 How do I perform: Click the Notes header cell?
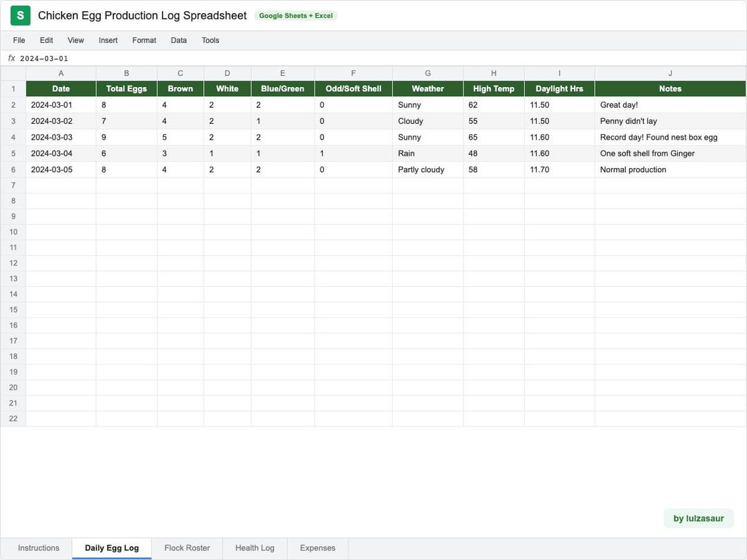670,88
